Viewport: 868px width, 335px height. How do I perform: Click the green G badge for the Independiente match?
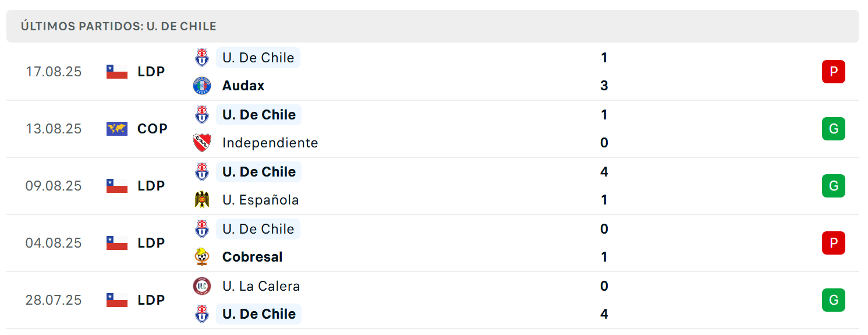(834, 129)
